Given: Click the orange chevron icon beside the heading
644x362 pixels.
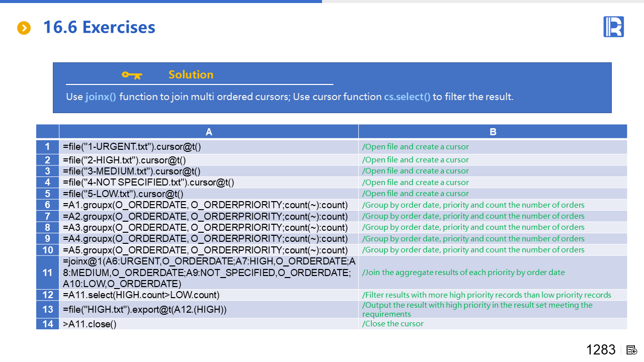Looking at the screenshot, I should (24, 28).
